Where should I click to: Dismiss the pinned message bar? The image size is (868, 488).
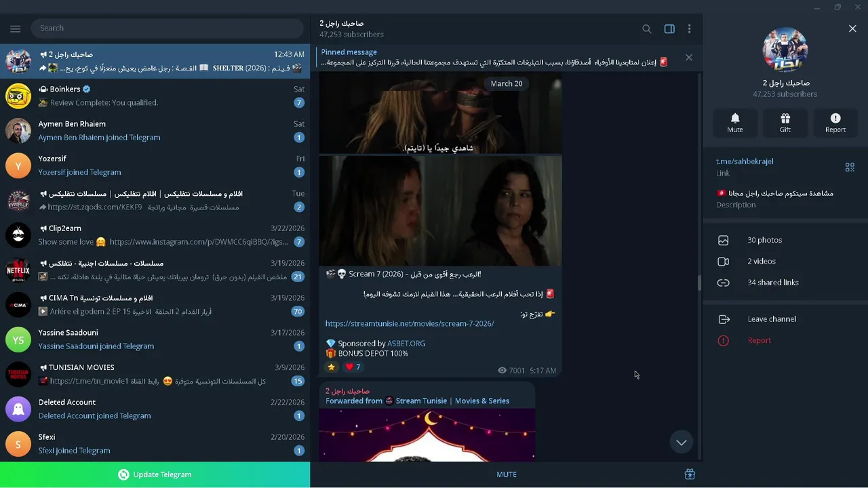coord(689,58)
